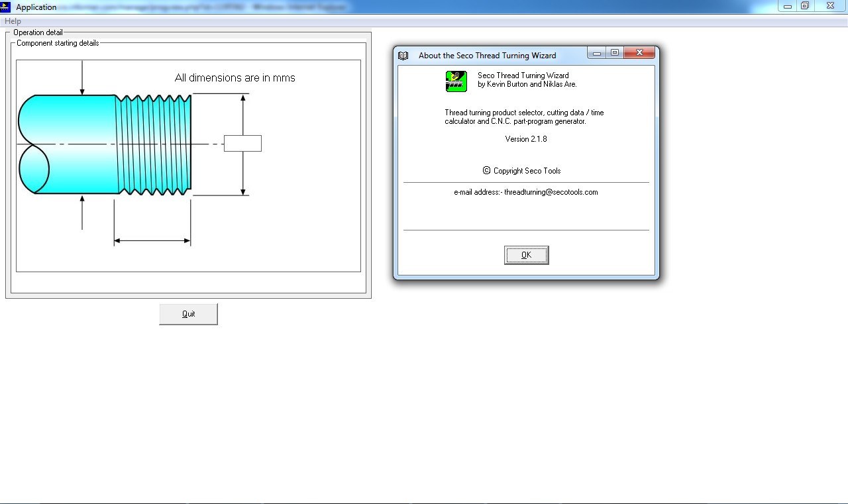
Task: Click OK in the About dialog
Action: click(x=526, y=255)
